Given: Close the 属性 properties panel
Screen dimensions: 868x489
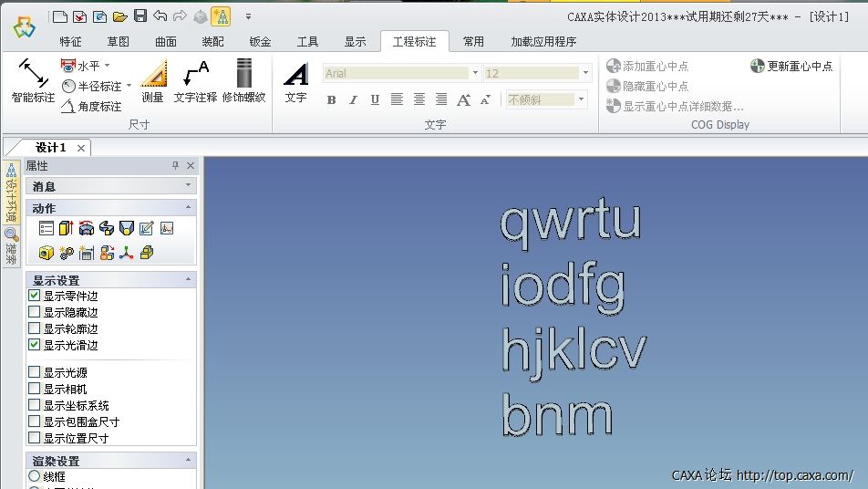Looking at the screenshot, I should pyautogui.click(x=191, y=165).
